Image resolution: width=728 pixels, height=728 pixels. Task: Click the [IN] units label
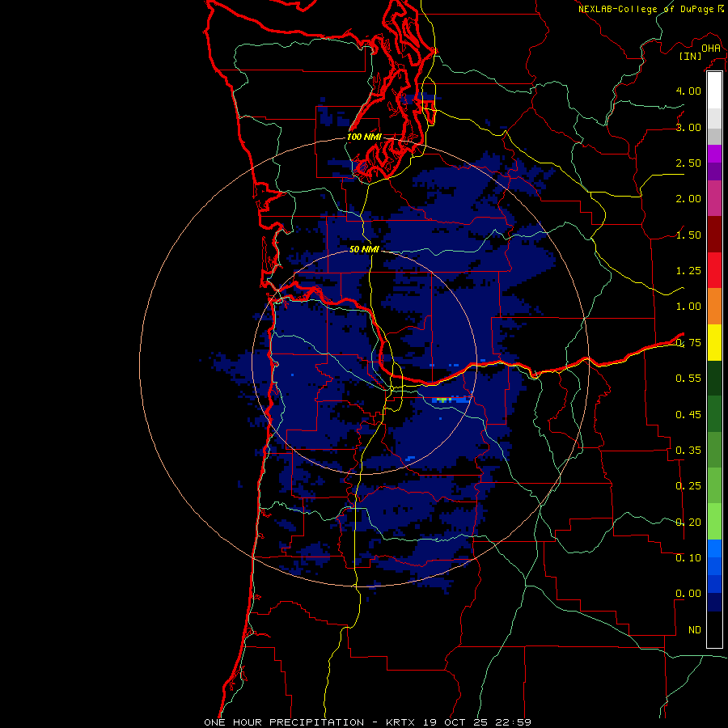pos(690,56)
